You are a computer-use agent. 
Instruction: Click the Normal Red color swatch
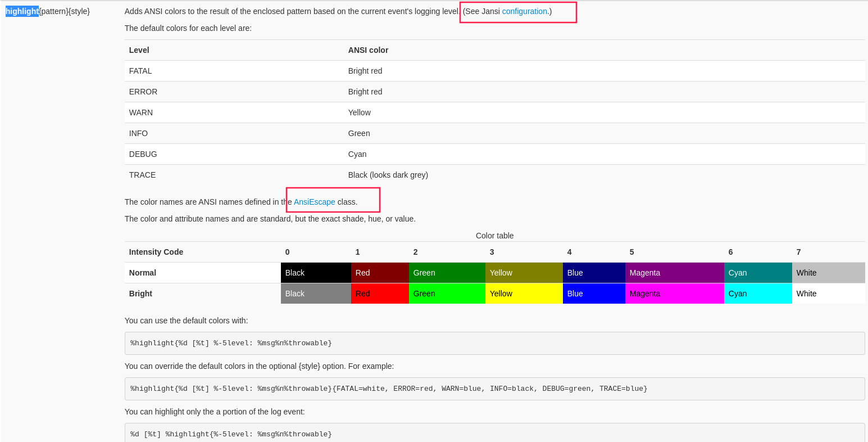click(x=380, y=273)
